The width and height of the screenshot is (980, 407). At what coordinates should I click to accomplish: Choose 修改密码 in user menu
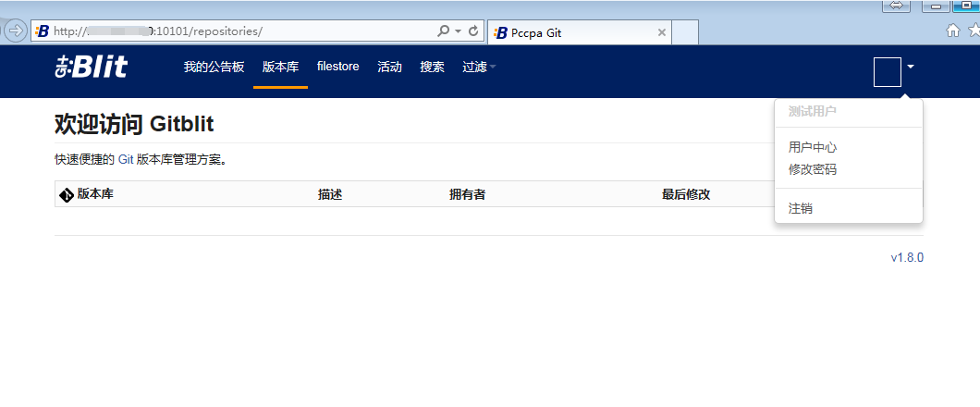click(813, 169)
